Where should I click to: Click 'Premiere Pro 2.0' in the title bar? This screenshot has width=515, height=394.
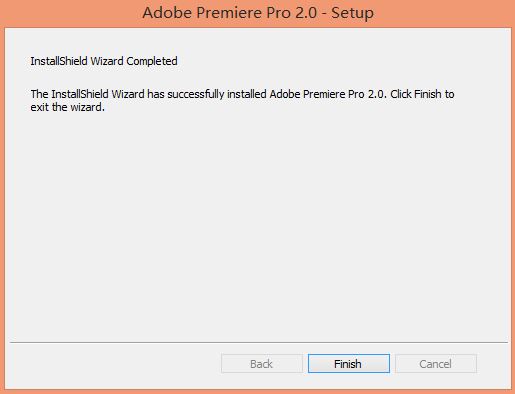(x=256, y=13)
